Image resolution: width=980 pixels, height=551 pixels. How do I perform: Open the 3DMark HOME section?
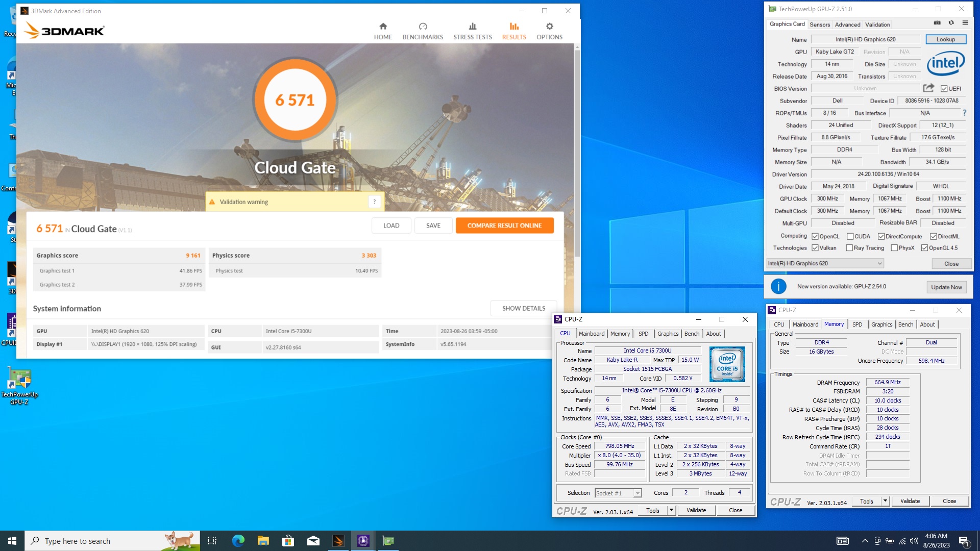pos(383,31)
